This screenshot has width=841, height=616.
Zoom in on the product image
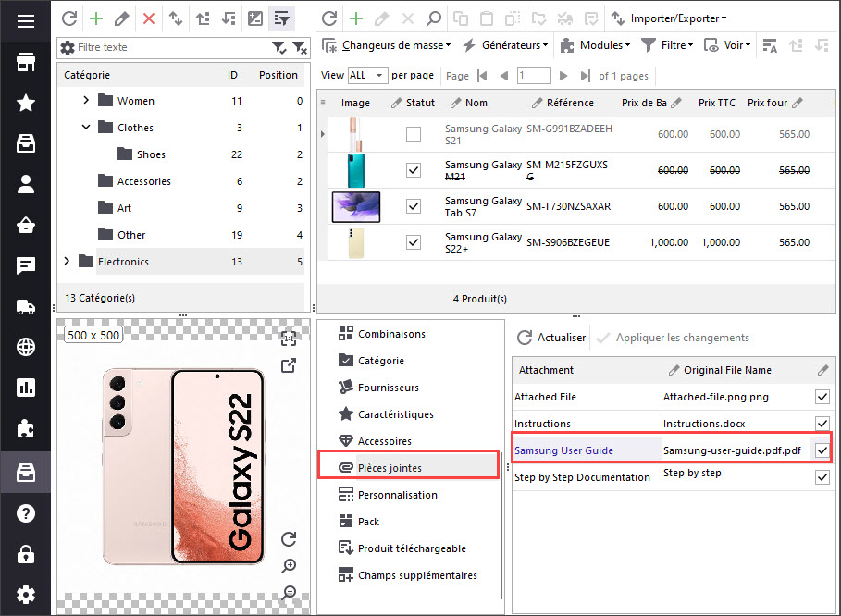tap(289, 566)
